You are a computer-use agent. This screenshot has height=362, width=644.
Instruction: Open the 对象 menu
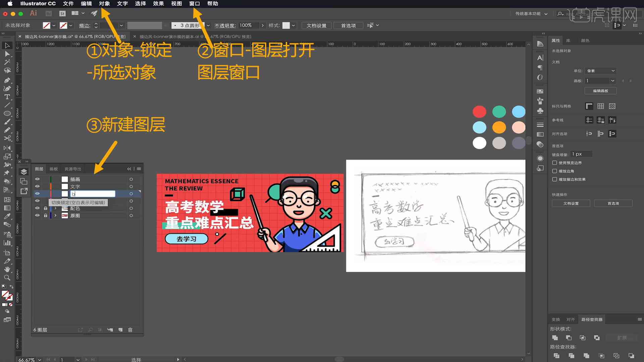(105, 4)
